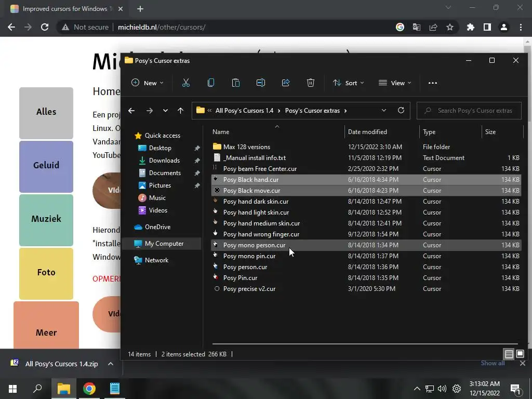Expand the New dropdown menu

(x=147, y=83)
